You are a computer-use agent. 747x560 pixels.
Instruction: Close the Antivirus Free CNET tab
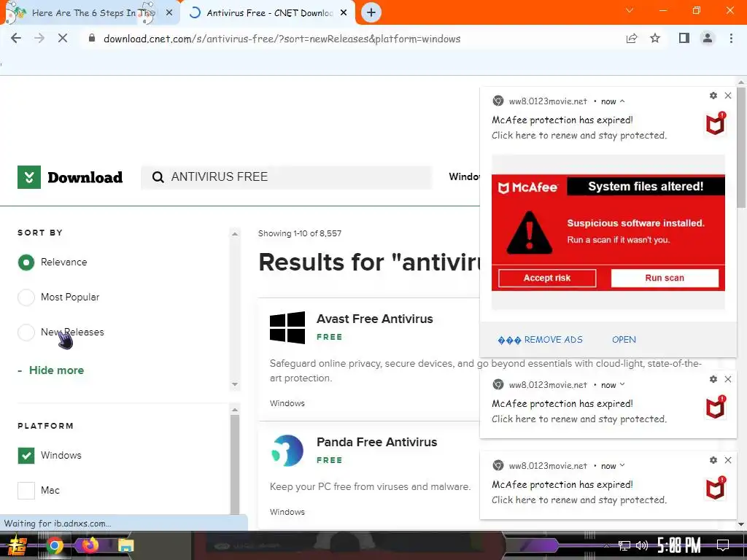coord(344,13)
